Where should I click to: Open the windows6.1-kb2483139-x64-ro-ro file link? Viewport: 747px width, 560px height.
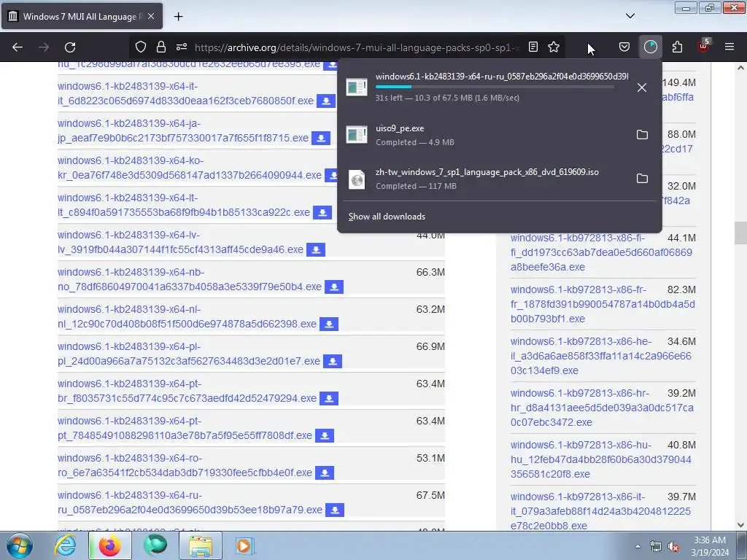coord(185,464)
